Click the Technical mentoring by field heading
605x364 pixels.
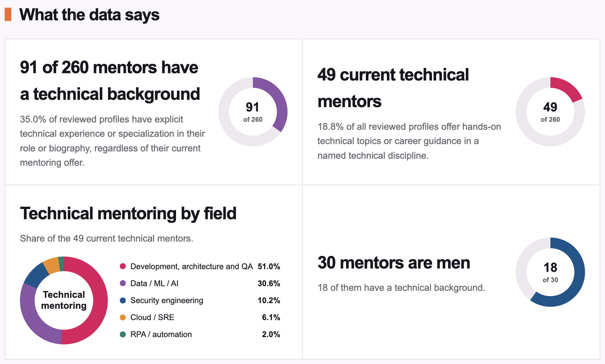(128, 214)
